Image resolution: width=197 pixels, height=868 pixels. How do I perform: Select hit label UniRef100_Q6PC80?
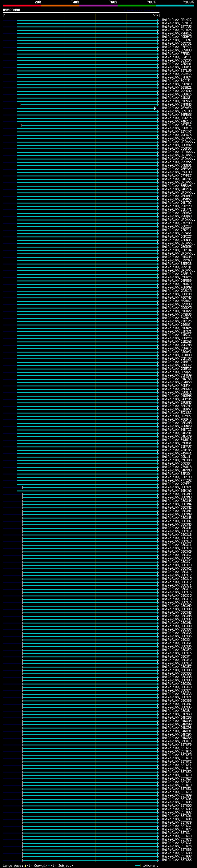pyautogui.click(x=177, y=294)
